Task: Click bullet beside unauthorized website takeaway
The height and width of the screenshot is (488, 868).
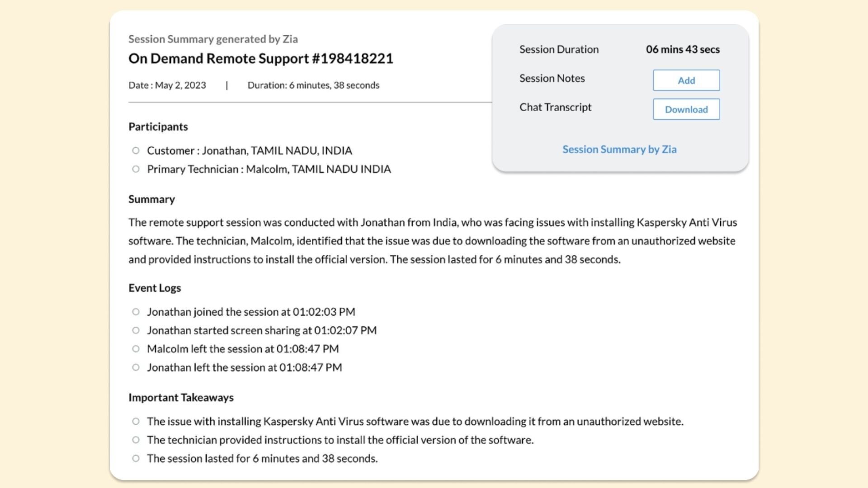Action: (x=136, y=422)
